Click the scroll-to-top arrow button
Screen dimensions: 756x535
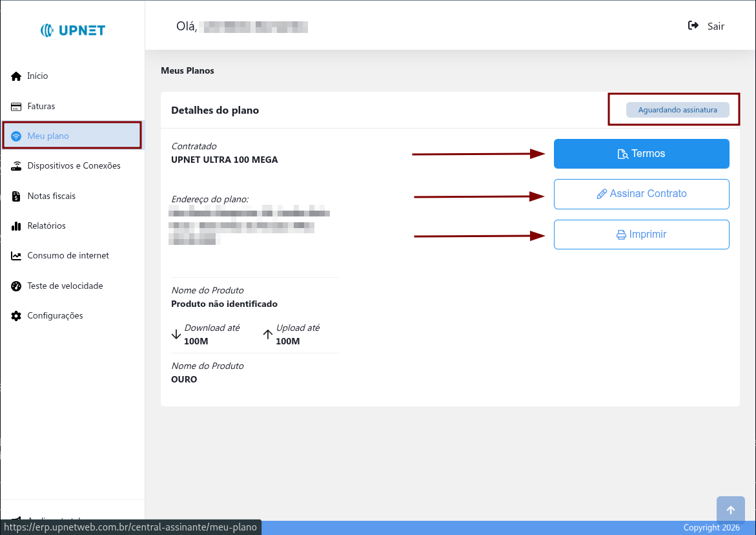(x=730, y=510)
